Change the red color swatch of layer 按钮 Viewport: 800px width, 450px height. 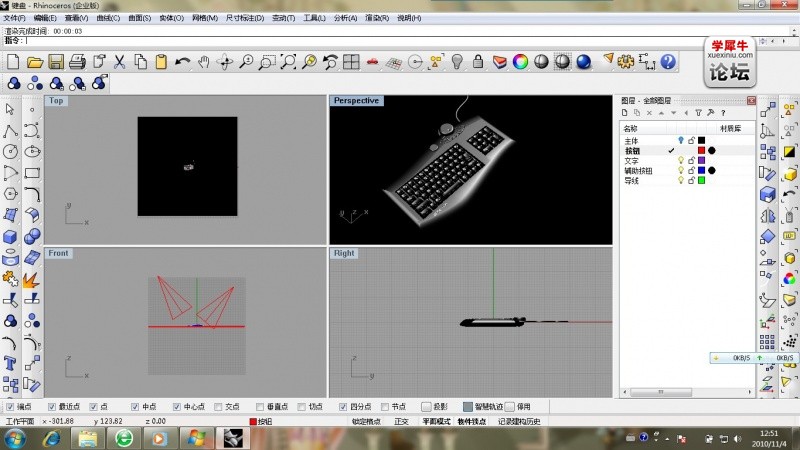click(702, 151)
